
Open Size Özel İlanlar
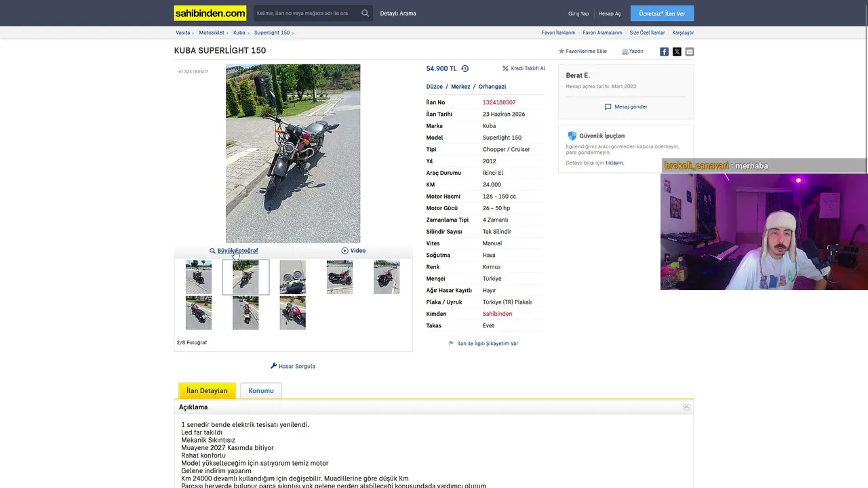(x=647, y=33)
